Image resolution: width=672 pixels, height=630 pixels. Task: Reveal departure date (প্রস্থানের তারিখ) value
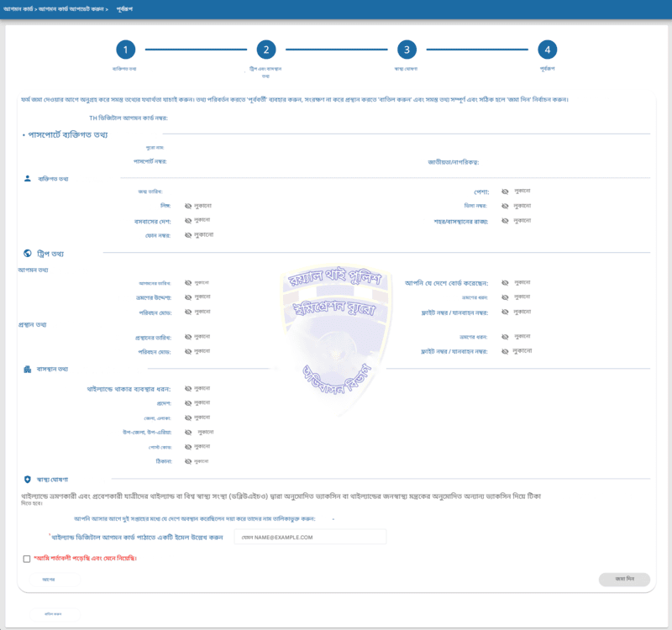coord(188,337)
